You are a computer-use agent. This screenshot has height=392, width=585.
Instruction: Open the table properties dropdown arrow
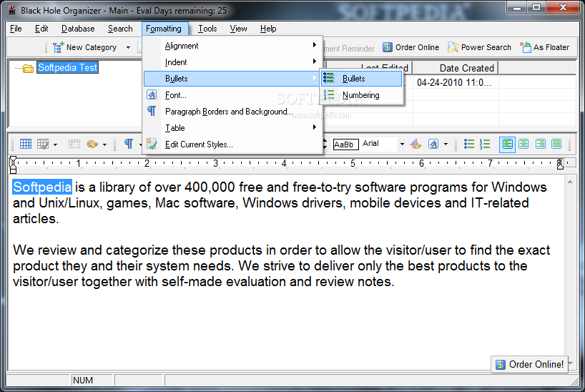coord(55,144)
